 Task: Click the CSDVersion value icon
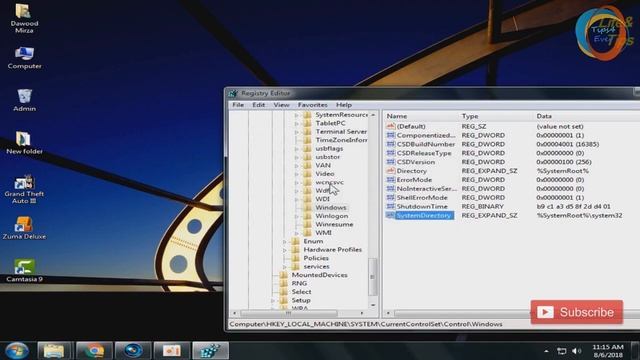pos(391,162)
